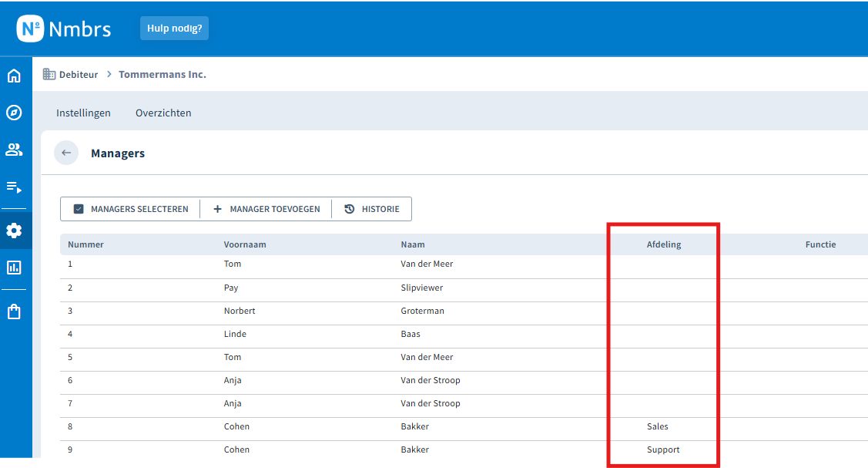The width and height of the screenshot is (868, 468).
Task: Click the Hulp nodig? button
Action: coord(174,29)
